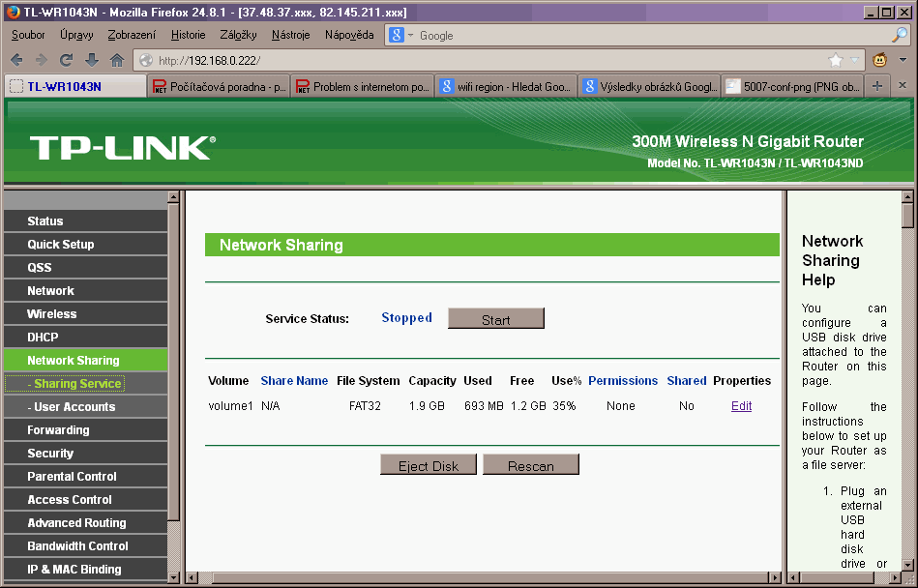Open a new tab with the plus button

coord(877,86)
